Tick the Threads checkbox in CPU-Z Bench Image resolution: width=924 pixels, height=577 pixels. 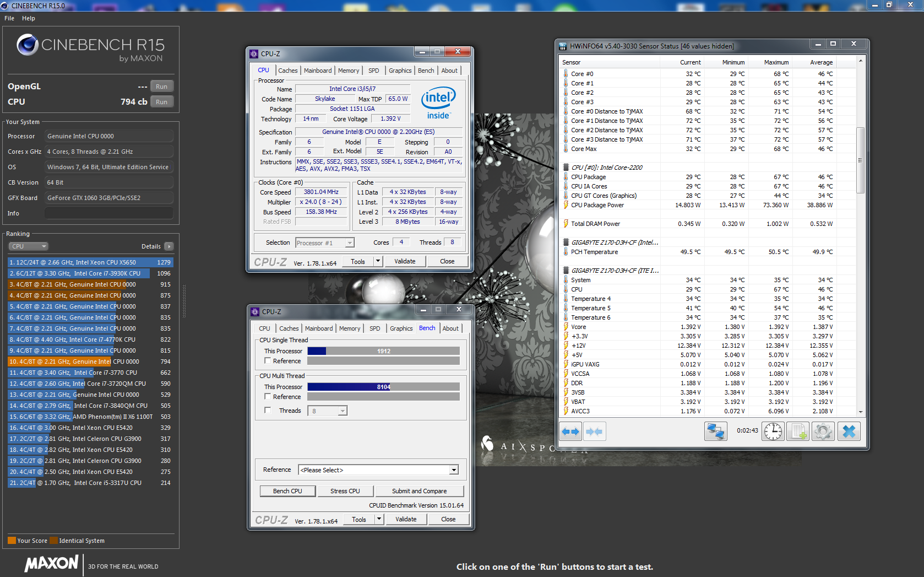pyautogui.click(x=268, y=411)
